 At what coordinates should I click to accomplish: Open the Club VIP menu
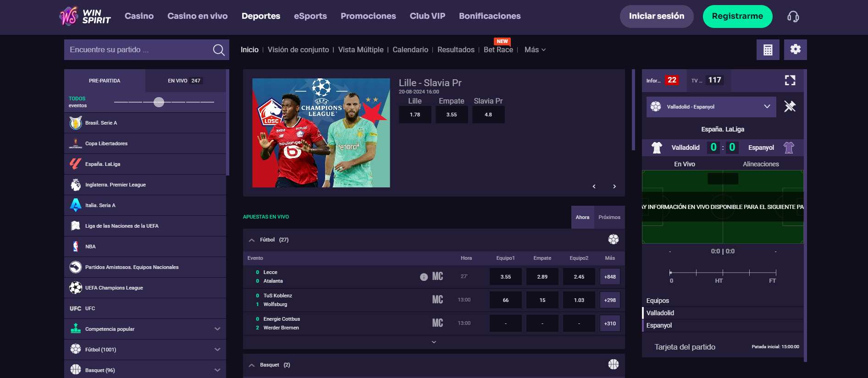[x=427, y=16]
